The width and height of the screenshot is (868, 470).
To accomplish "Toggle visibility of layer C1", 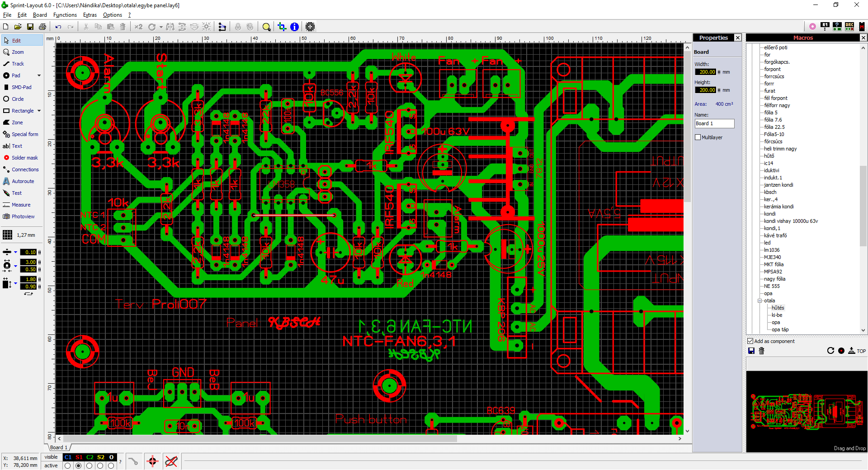I will click(x=68, y=457).
